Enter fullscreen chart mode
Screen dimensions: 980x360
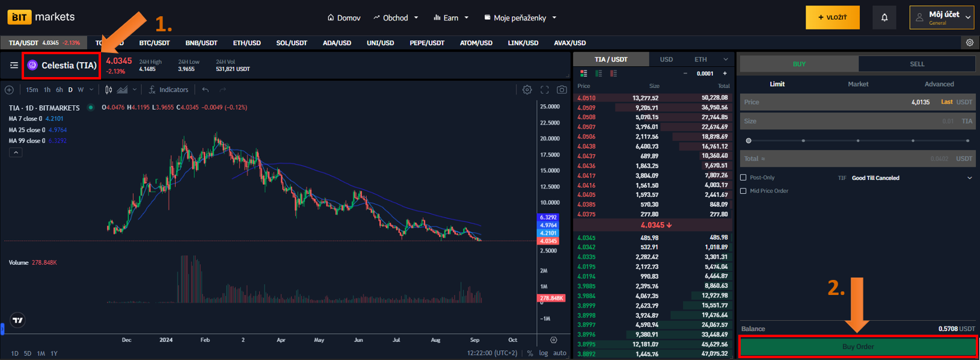pos(544,90)
